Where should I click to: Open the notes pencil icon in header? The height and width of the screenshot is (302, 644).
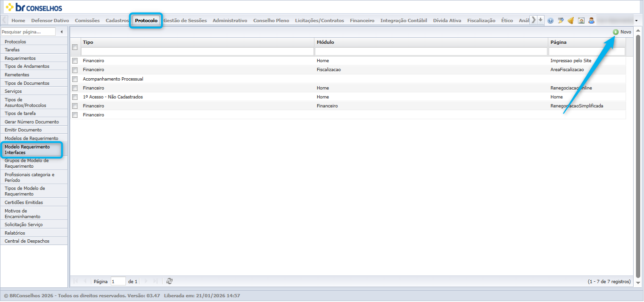(x=561, y=20)
